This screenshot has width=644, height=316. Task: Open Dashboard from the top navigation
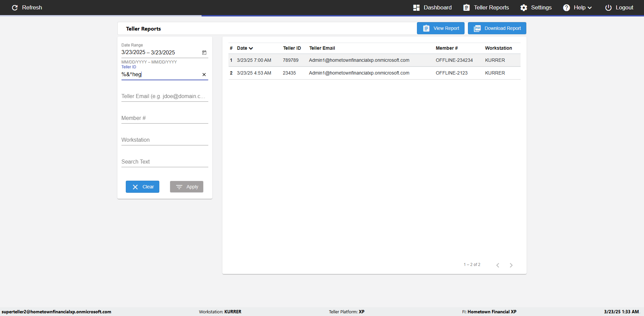tap(432, 7)
